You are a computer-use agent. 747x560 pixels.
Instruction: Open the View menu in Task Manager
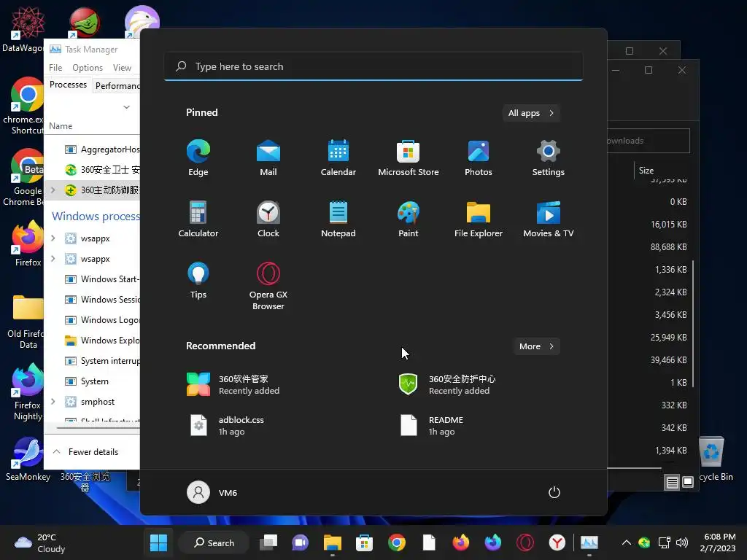pos(122,68)
